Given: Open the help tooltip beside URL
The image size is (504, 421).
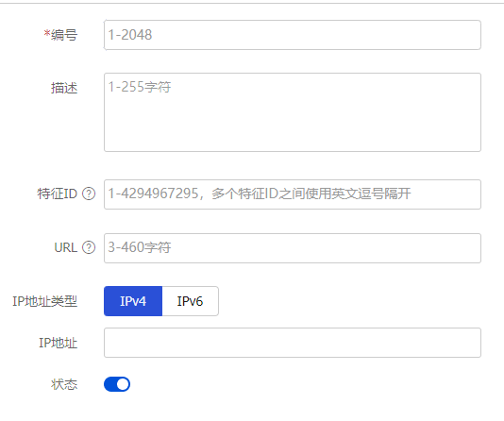Looking at the screenshot, I should coord(89,247).
